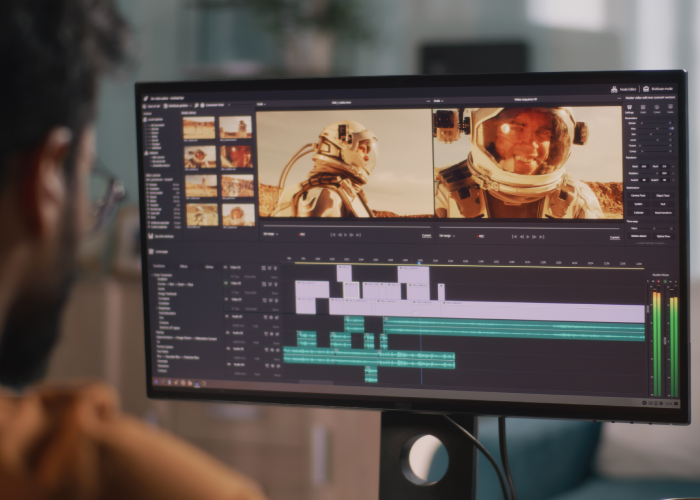Step back one frame in right viewer
The image size is (700, 500).
[521, 237]
